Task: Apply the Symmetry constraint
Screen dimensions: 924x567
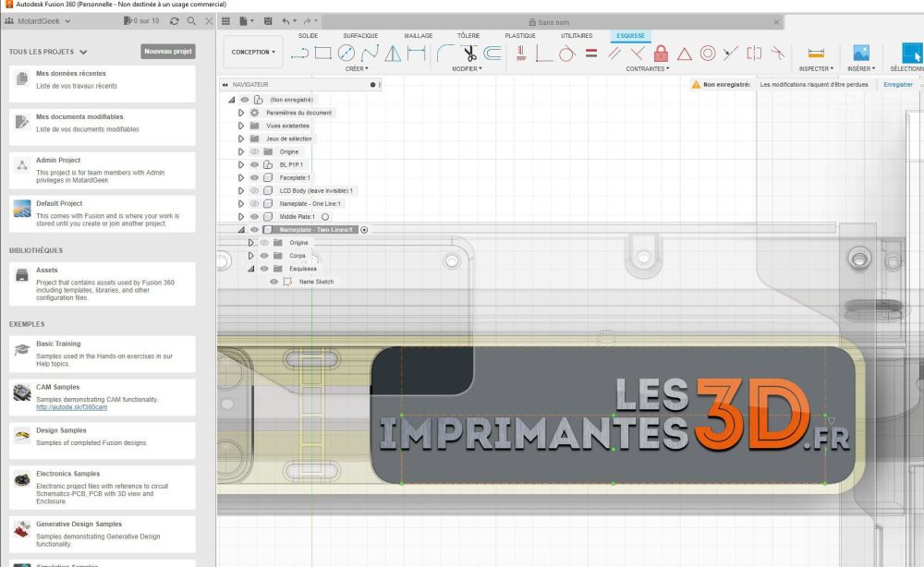Action: point(754,54)
